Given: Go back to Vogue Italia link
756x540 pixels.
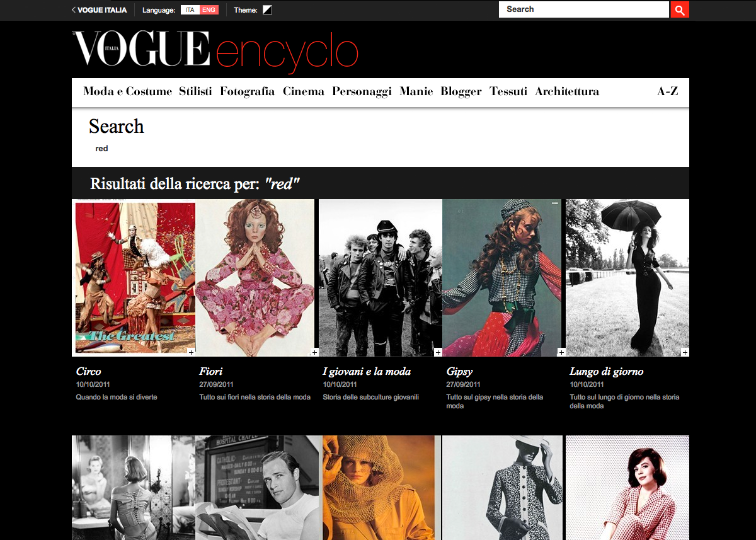Looking at the screenshot, I should 99,10.
